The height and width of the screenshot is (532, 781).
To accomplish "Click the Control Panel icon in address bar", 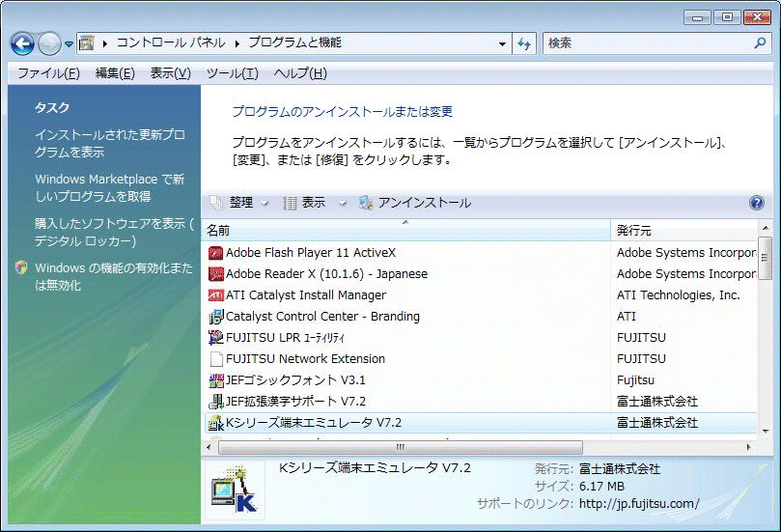I will 87,43.
